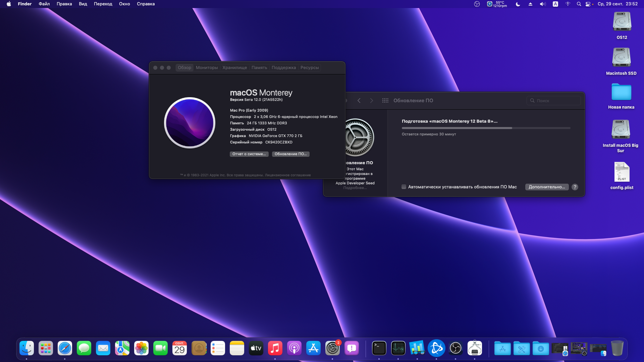The width and height of the screenshot is (644, 362).
Task: Click the date and time in menu bar
Action: tap(618, 4)
